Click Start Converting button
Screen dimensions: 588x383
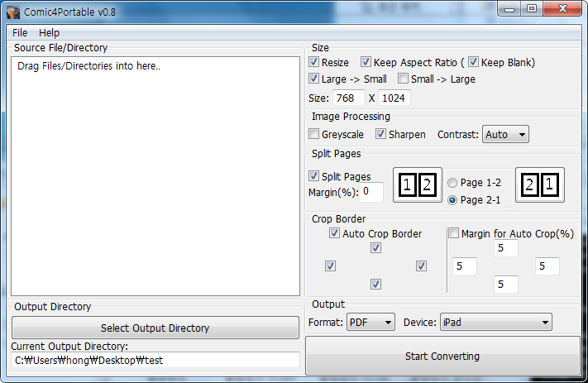coord(442,356)
